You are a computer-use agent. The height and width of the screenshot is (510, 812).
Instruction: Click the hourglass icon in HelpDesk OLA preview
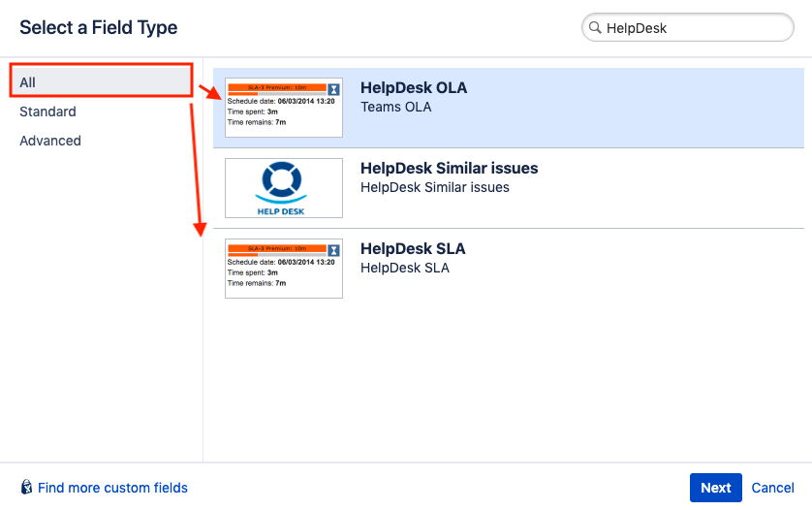[333, 88]
